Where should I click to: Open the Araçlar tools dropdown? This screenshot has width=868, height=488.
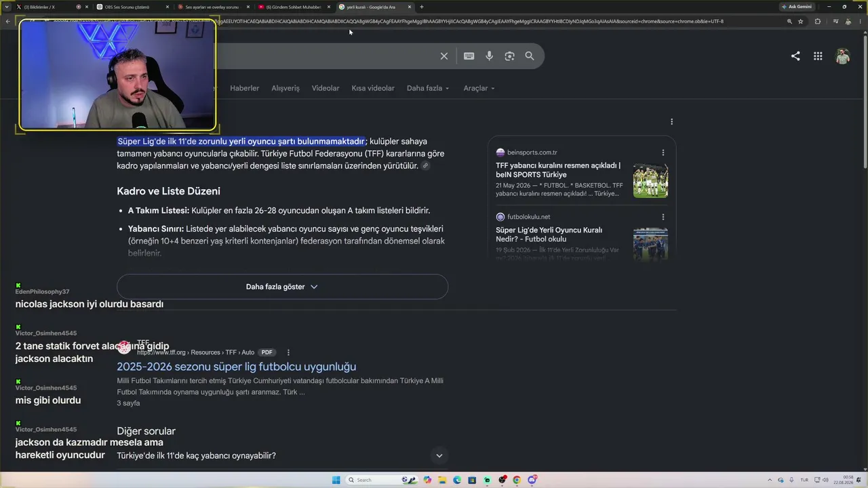(479, 88)
